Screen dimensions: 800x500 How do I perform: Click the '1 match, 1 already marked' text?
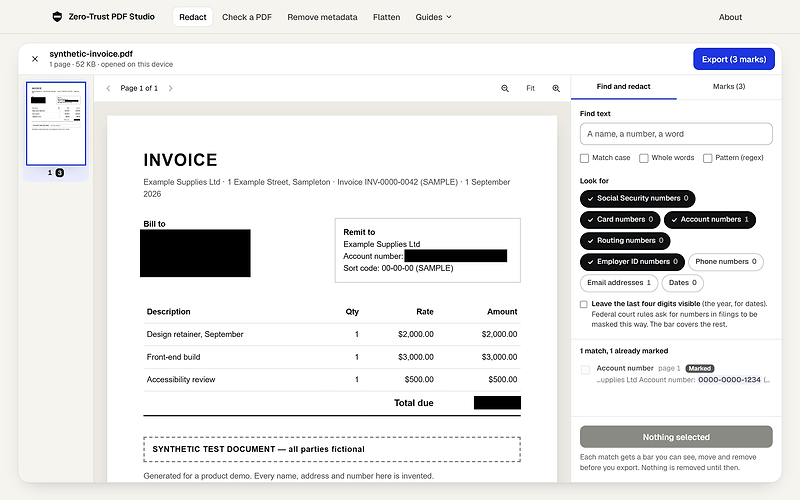[x=624, y=351]
